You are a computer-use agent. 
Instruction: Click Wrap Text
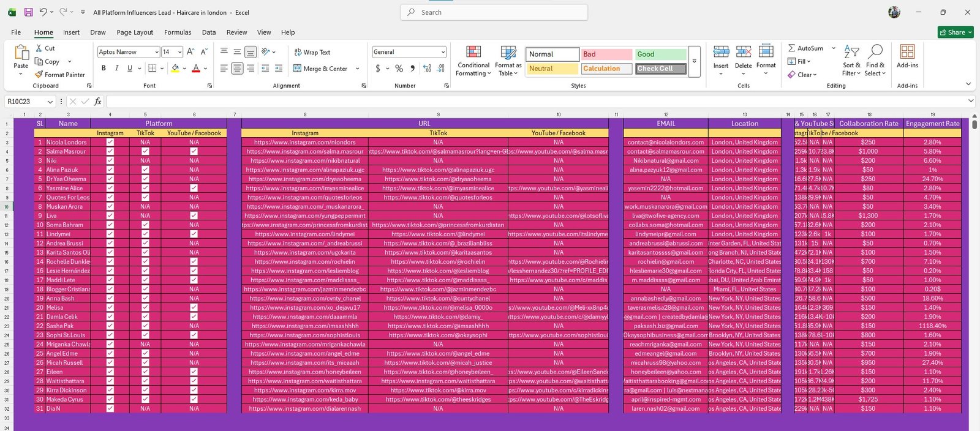click(x=312, y=52)
